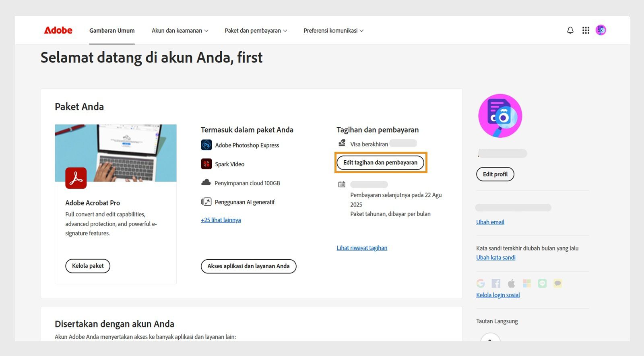Click the Adobe Acrobat Pro plan image
644x356 pixels.
(x=116, y=153)
